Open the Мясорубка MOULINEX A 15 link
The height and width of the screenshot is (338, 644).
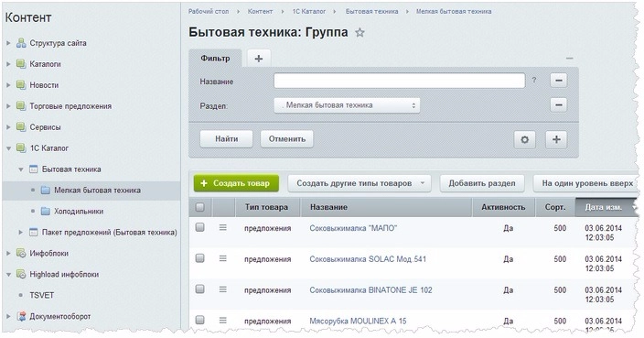pos(358,321)
